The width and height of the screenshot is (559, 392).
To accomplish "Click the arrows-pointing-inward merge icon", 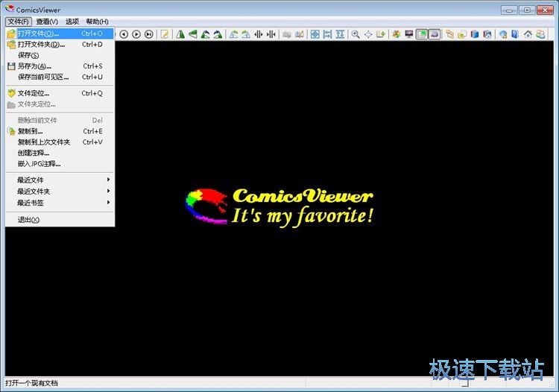I will [x=271, y=34].
